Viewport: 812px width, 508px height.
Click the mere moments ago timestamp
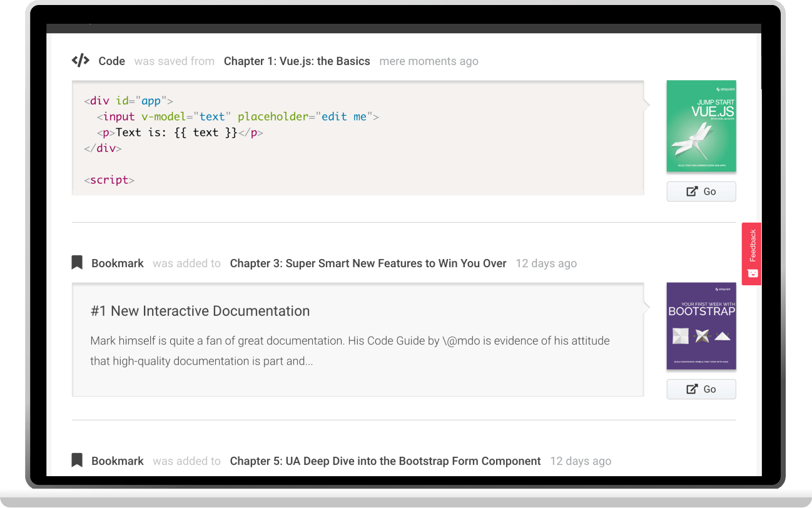pyautogui.click(x=429, y=61)
